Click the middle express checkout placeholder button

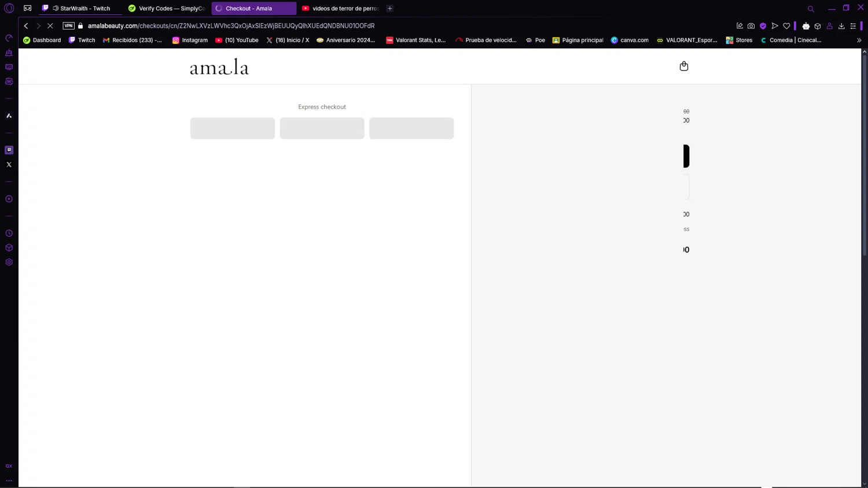pyautogui.click(x=322, y=128)
